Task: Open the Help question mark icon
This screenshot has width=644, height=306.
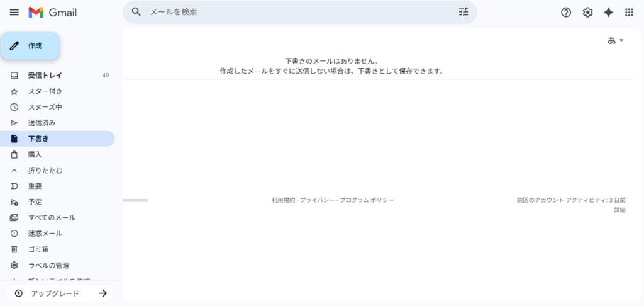Action: pyautogui.click(x=566, y=13)
